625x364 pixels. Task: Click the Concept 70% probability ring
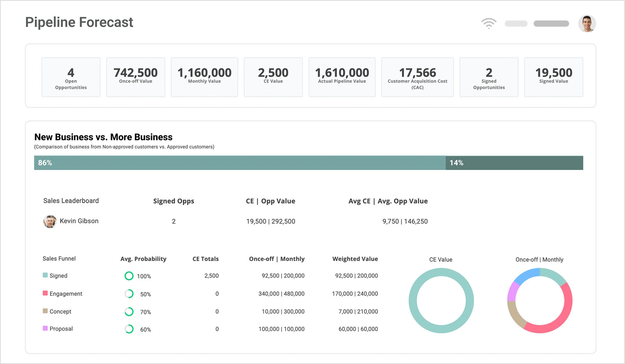[x=129, y=312]
